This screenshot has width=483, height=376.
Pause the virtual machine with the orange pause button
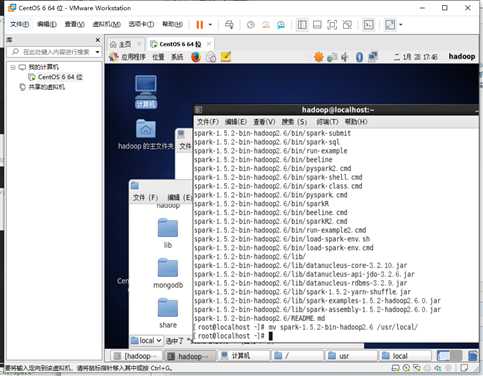click(x=200, y=25)
